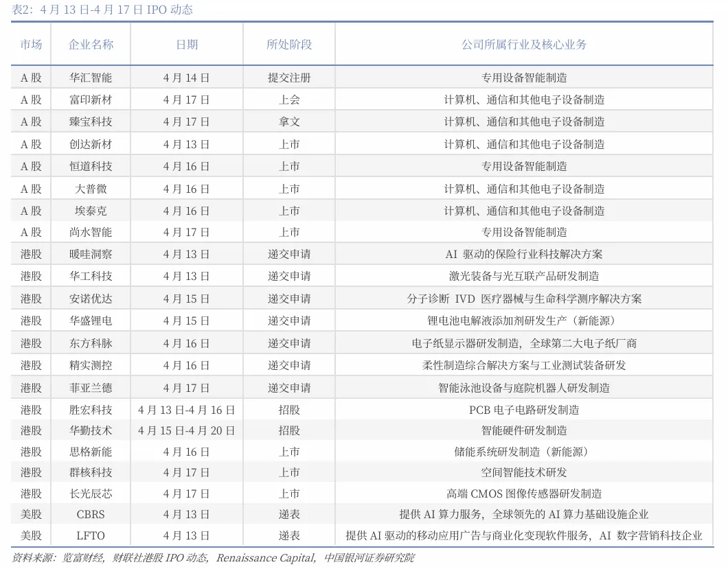Click the table title 表2 IPO动态
Viewport: 728px width, 569px height.
102,10
